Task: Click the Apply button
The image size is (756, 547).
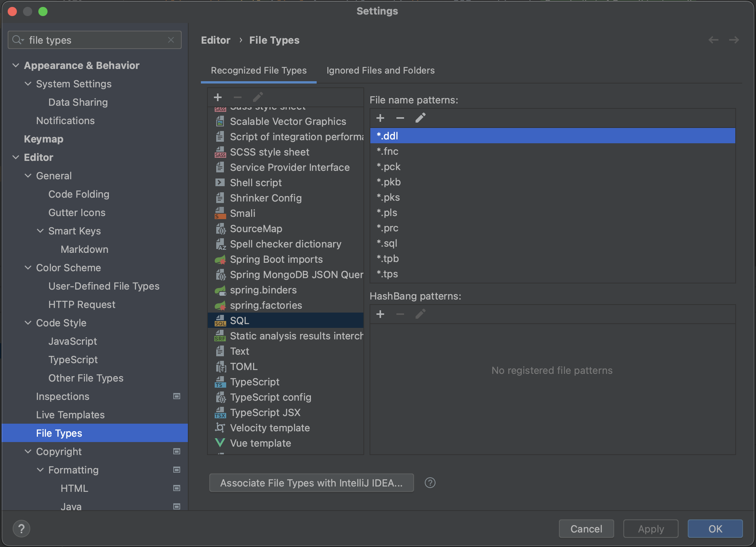Action: point(651,529)
